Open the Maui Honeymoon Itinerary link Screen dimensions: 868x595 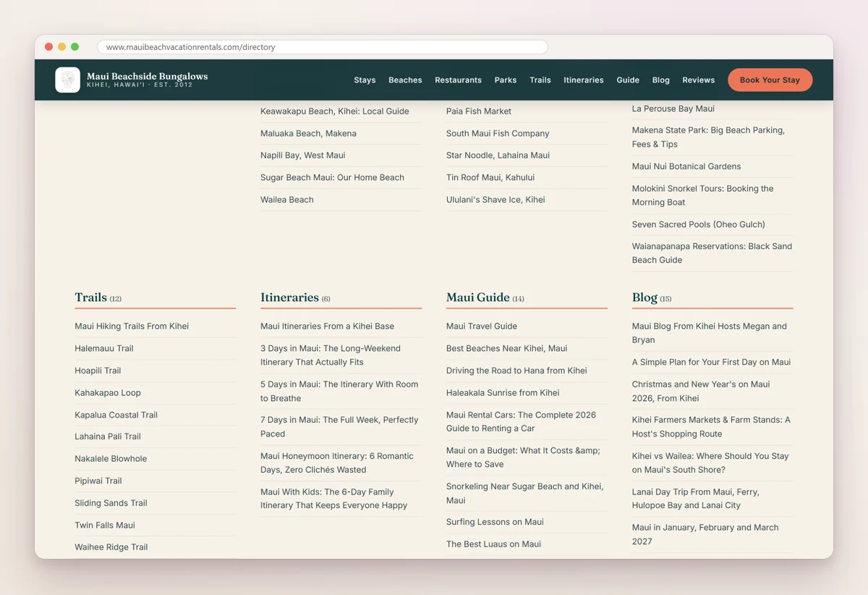pos(337,463)
